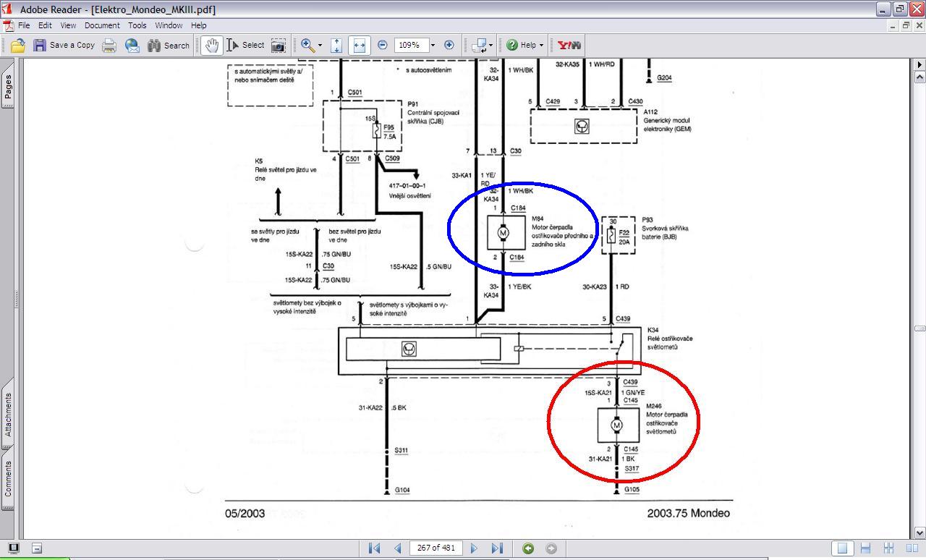Go to the last page
Image resolution: width=926 pixels, height=560 pixels.
pyautogui.click(x=497, y=548)
